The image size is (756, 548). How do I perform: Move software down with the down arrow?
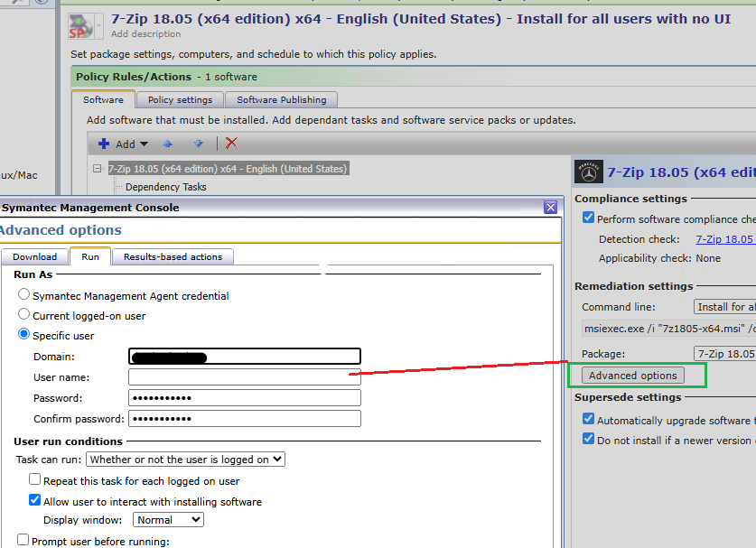point(198,144)
